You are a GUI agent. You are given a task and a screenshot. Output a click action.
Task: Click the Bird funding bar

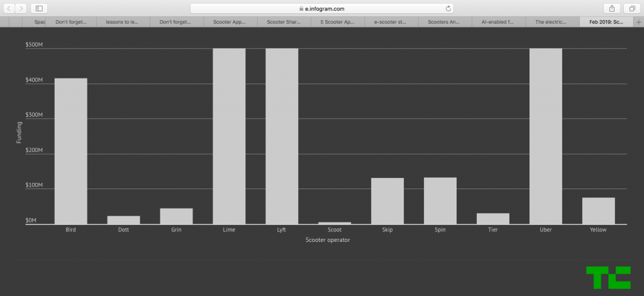click(x=71, y=151)
